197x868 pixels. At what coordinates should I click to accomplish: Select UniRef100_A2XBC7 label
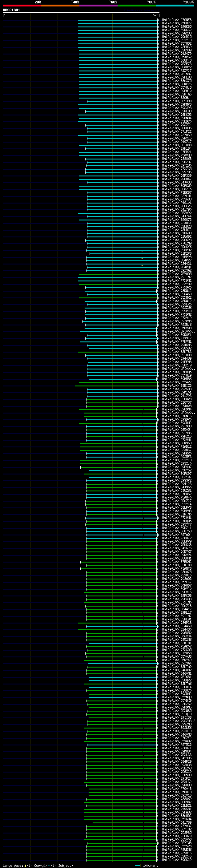177,450
